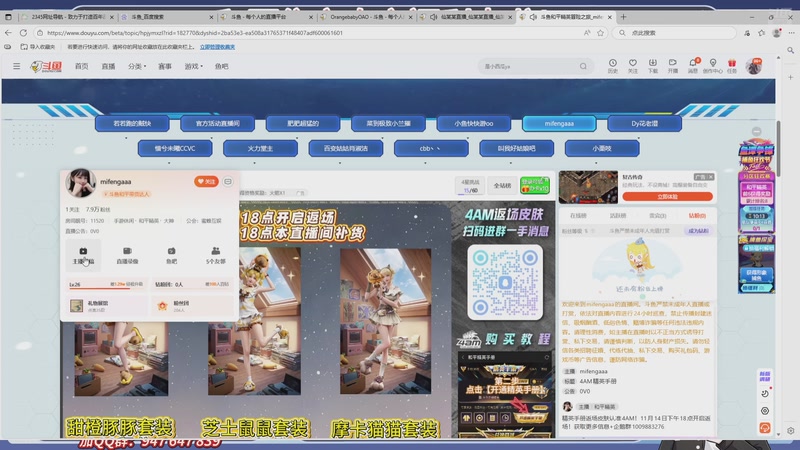Open the hamburger menu beside the Douyu logo
This screenshot has height=450, width=800.
pyautogui.click(x=16, y=66)
